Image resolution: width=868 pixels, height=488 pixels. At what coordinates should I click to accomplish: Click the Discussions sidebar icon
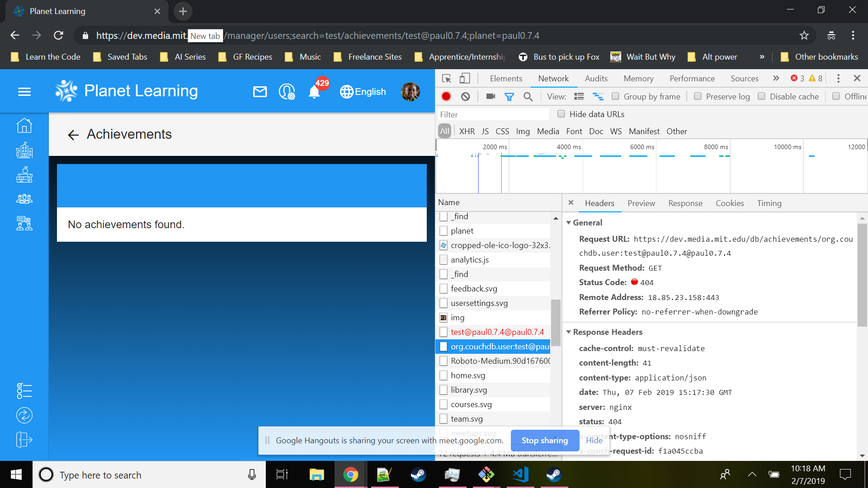(24, 223)
